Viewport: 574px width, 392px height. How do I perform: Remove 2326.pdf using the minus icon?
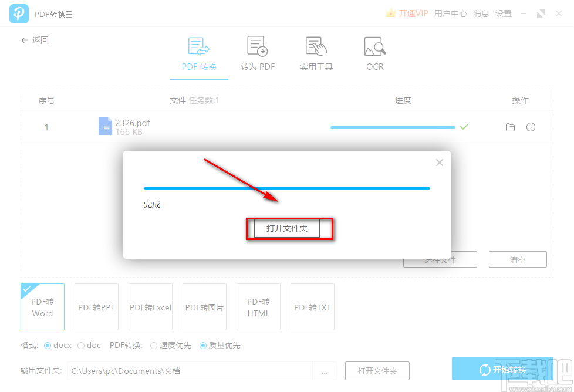click(x=531, y=127)
